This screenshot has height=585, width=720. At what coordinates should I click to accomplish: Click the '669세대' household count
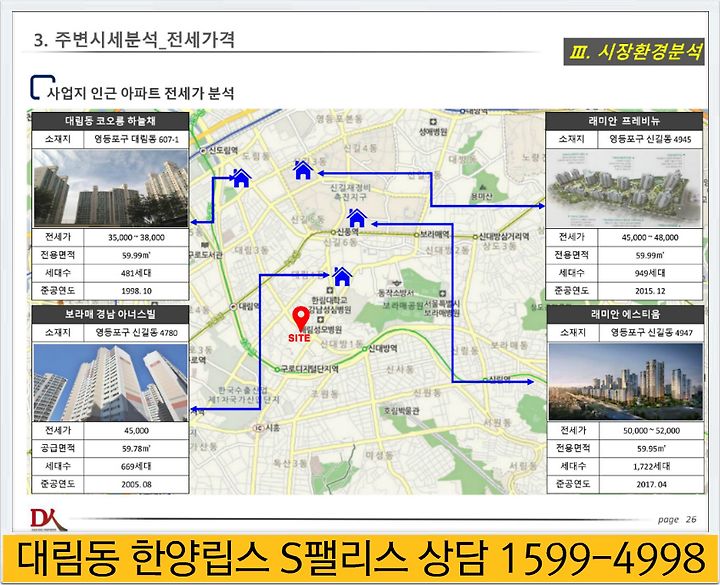(136, 466)
